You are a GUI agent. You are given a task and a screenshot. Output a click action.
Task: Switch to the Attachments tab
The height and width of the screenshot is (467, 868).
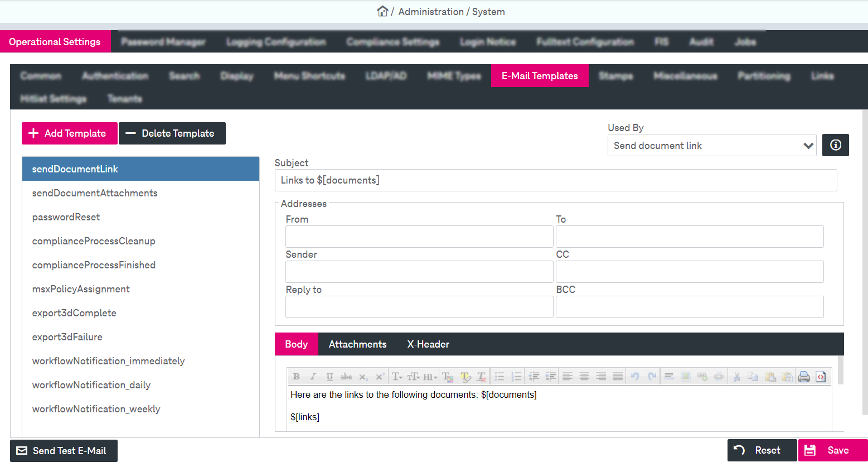tap(357, 344)
